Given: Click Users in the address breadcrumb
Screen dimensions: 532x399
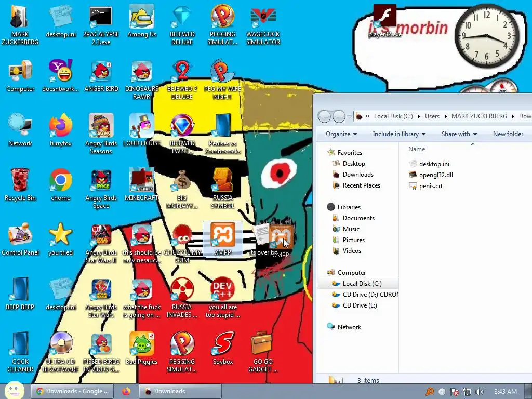Looking at the screenshot, I should click(432, 116).
